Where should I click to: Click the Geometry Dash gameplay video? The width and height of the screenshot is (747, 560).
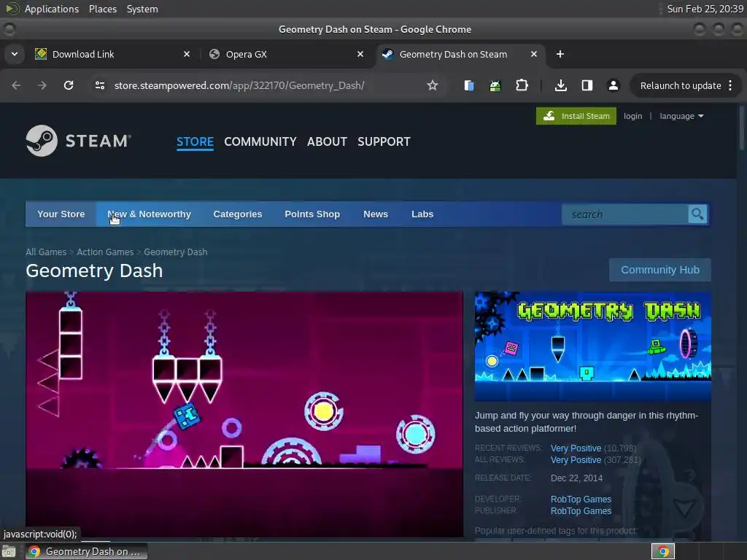click(x=244, y=414)
